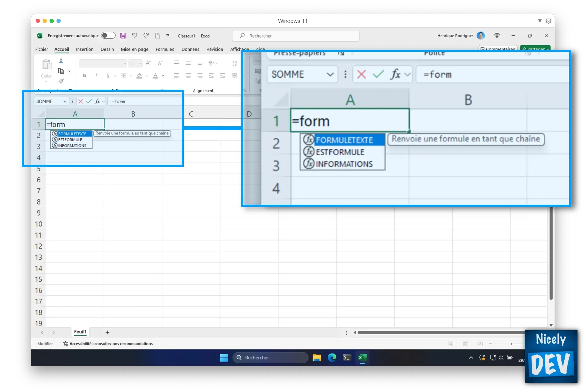Apply fill color with the paint bucket

pyautogui.click(x=139, y=76)
